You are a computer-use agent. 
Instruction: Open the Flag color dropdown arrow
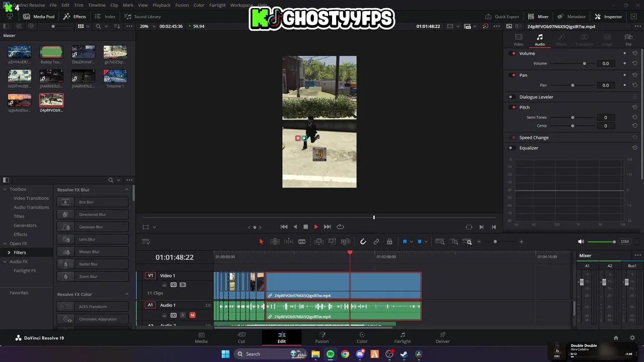click(411, 242)
